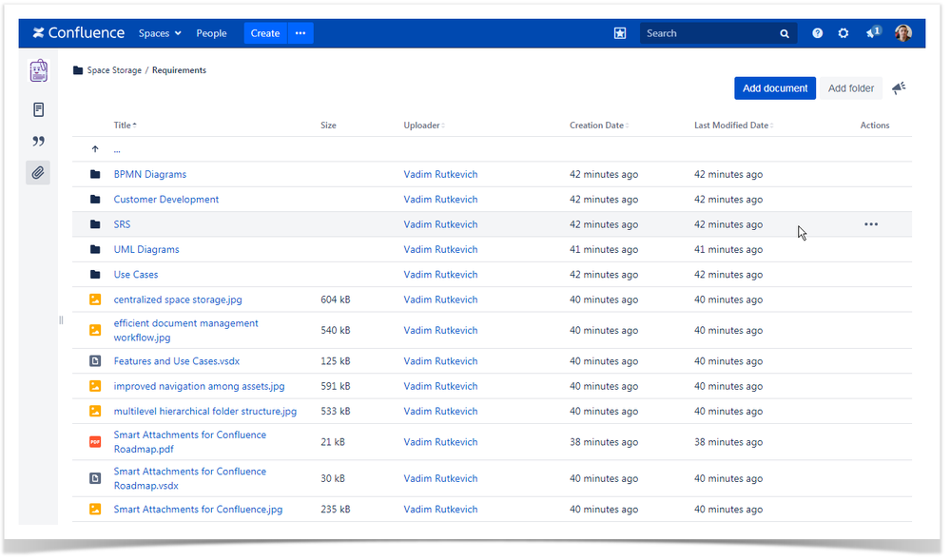This screenshot has width=950, height=560.
Task: Open the settings gear icon
Action: point(843,33)
